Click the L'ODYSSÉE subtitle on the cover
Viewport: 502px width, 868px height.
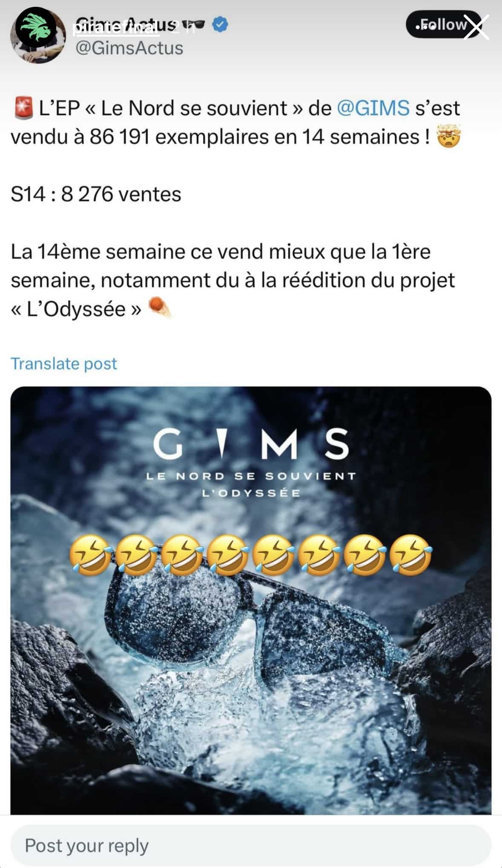pos(251,493)
